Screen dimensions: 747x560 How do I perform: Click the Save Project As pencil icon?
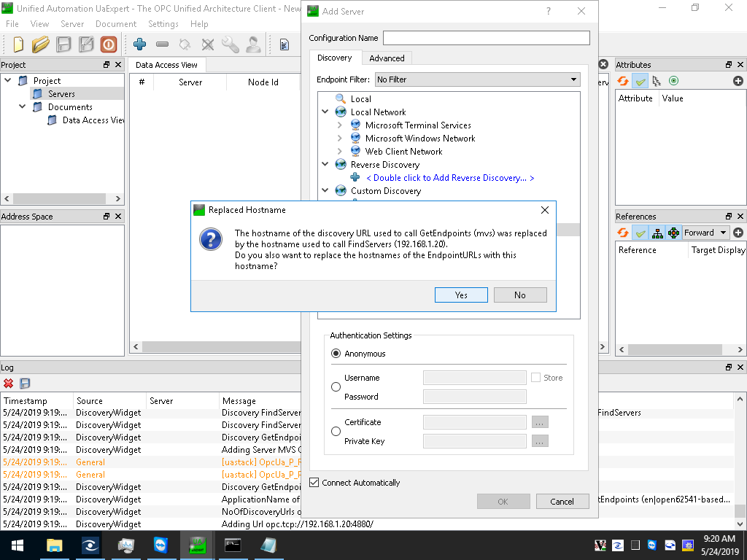coord(86,44)
